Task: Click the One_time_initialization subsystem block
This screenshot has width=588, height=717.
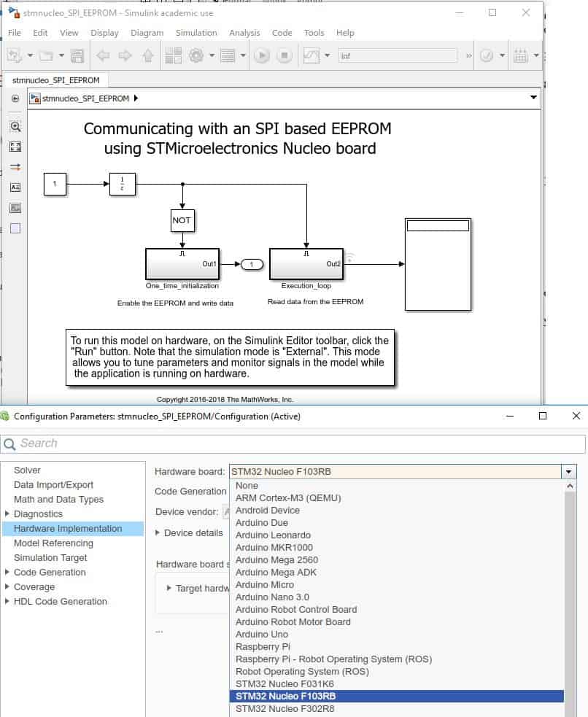Action: coord(182,264)
